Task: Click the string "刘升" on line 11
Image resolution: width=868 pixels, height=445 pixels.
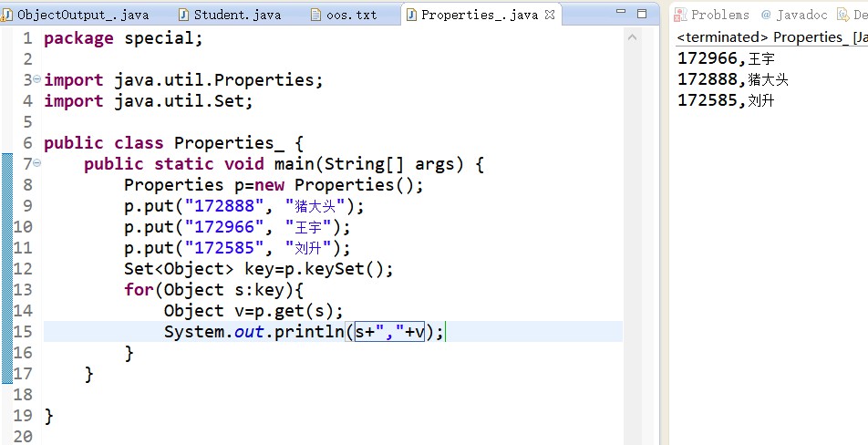Action: pyautogui.click(x=308, y=248)
